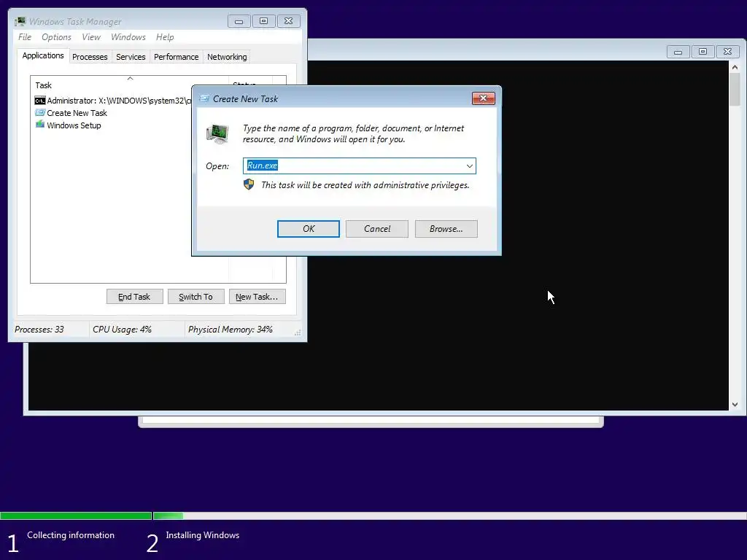Image resolution: width=747 pixels, height=560 pixels.
Task: Click the resize grip of Task Manager
Action: [x=298, y=332]
